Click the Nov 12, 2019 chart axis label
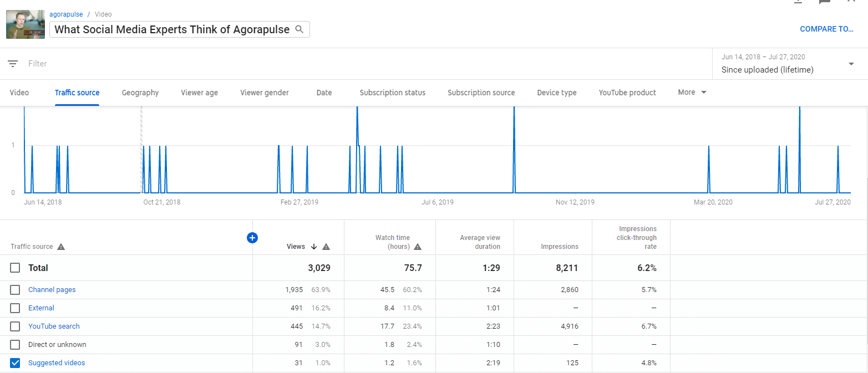The height and width of the screenshot is (373, 868). pos(575,202)
